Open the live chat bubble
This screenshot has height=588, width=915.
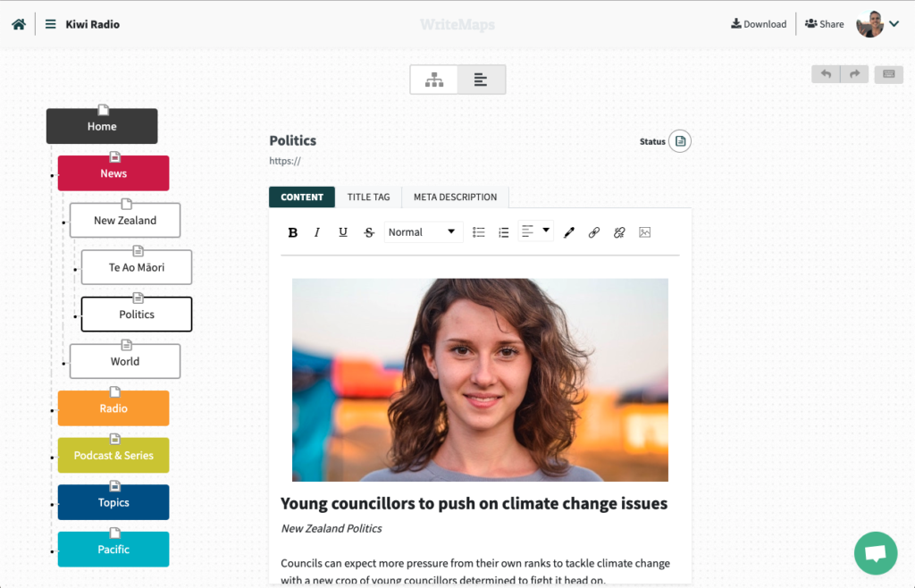(x=875, y=553)
